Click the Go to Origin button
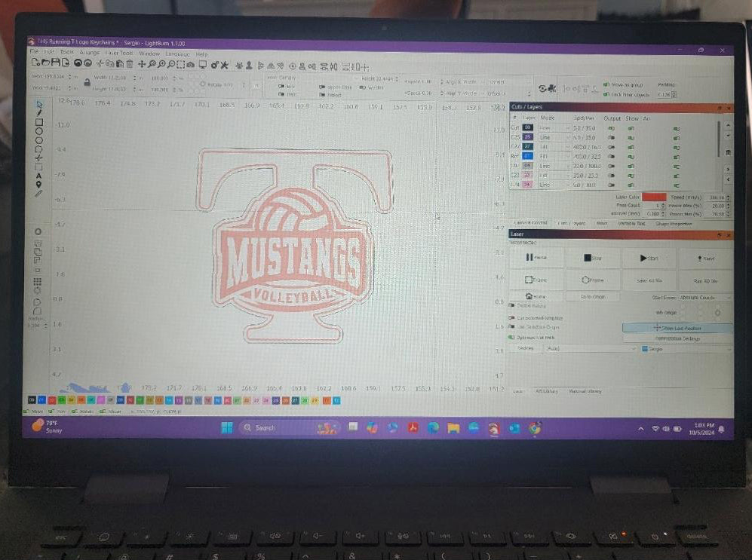 pos(592,297)
